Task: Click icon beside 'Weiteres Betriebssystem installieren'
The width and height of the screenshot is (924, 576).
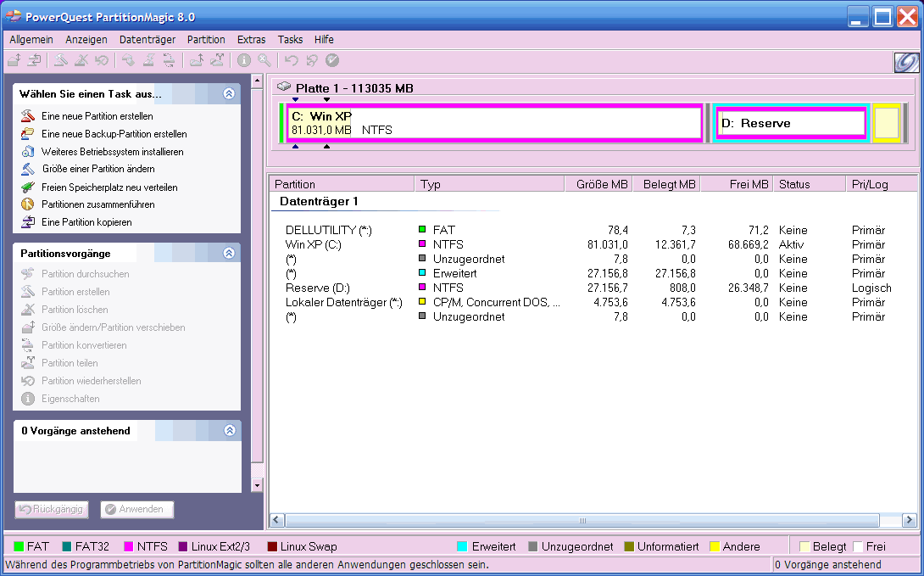Action: coord(28,151)
